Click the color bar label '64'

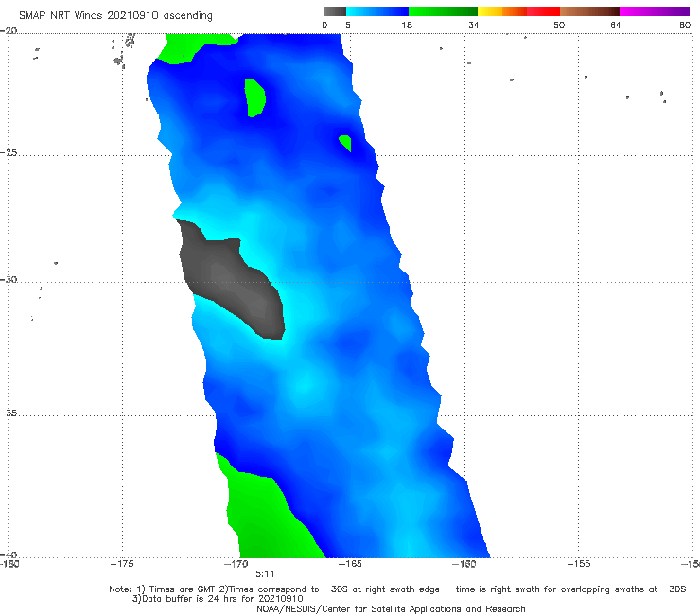pyautogui.click(x=616, y=25)
